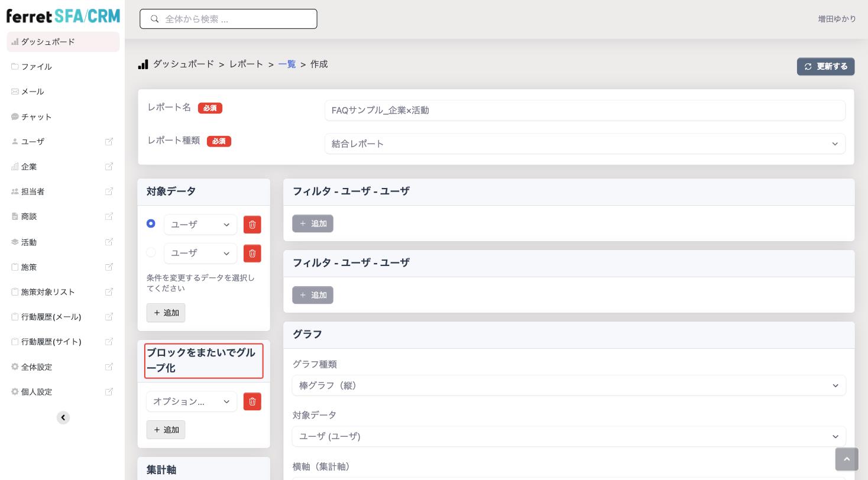Add a block grouping entry
The image size is (868, 480).
click(x=166, y=430)
